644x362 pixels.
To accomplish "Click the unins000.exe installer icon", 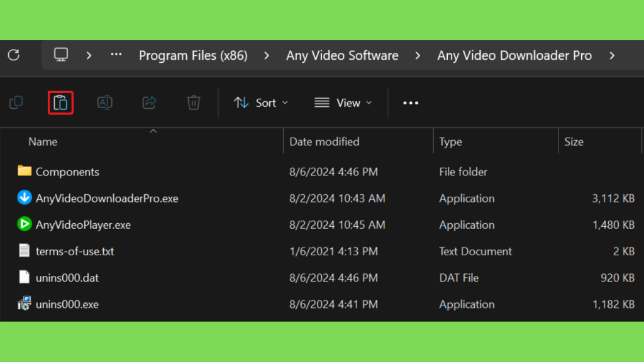I will click(x=25, y=304).
